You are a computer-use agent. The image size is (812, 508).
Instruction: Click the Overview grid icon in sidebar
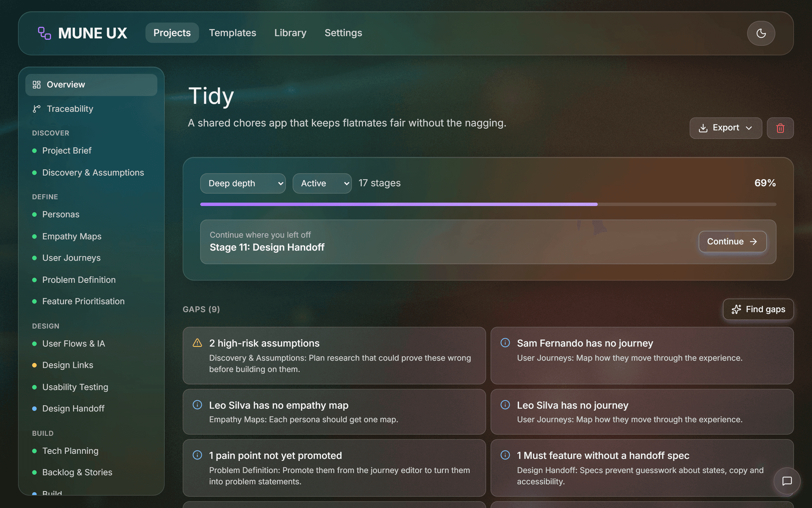(x=37, y=85)
